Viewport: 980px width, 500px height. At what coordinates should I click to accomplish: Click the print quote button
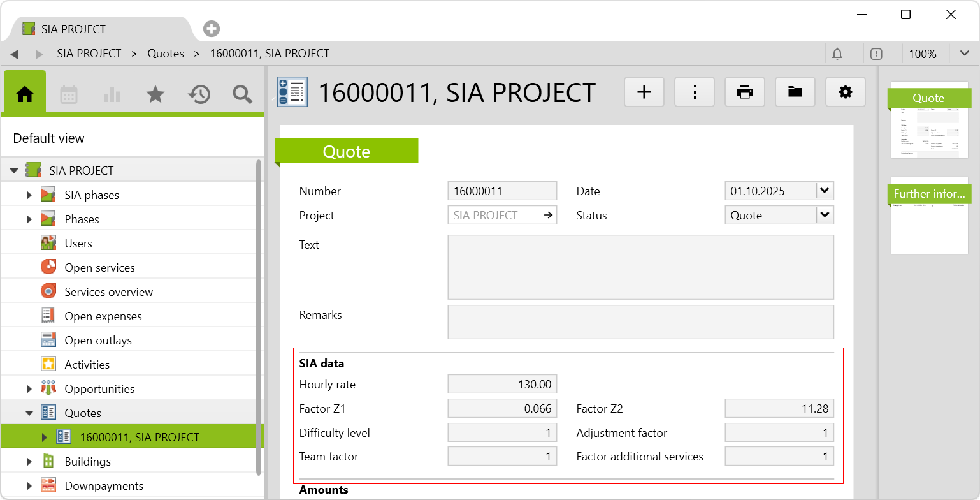[x=744, y=92]
